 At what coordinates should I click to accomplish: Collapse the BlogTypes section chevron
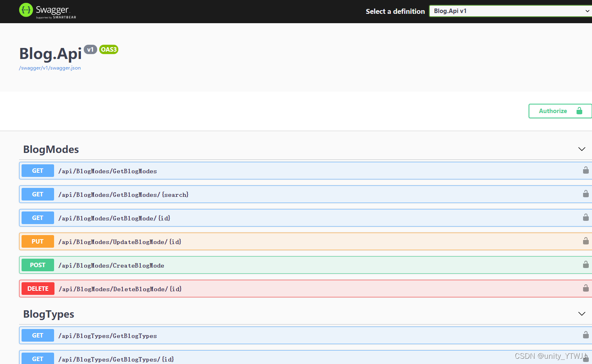coord(581,314)
